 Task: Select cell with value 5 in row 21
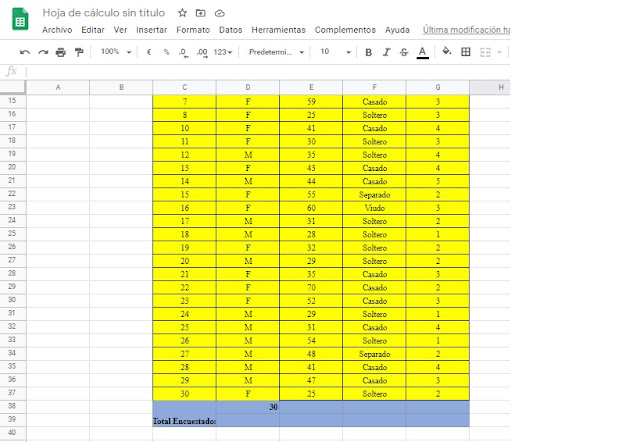(438, 181)
